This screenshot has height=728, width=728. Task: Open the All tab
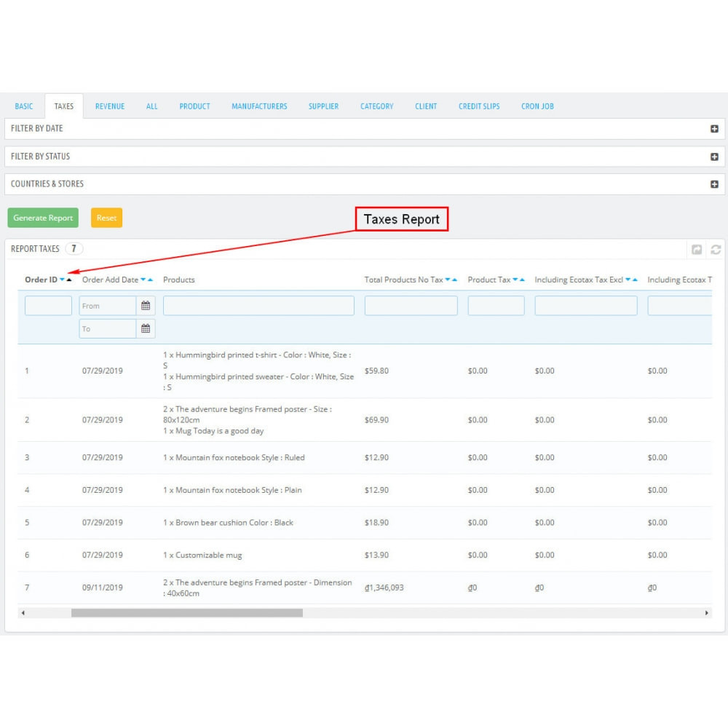point(152,106)
